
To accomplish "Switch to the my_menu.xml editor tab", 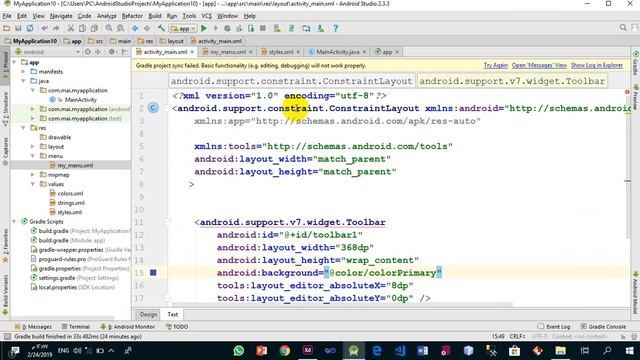I will click(228, 52).
